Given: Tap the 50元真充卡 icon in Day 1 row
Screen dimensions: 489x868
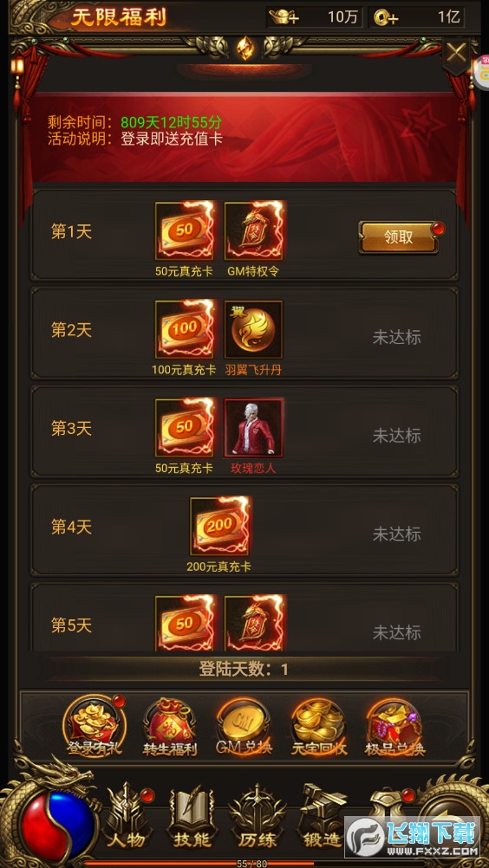Looking at the screenshot, I should coord(185,230).
